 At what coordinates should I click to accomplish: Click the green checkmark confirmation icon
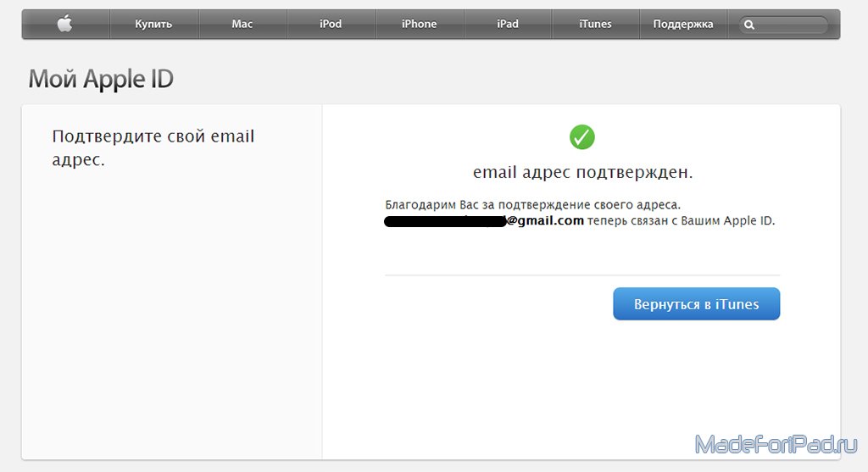click(x=581, y=136)
